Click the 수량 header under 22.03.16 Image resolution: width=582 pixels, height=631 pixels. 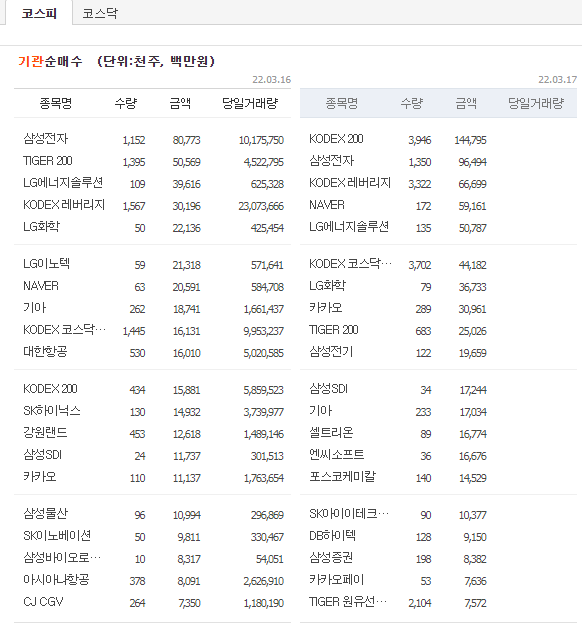pyautogui.click(x=126, y=104)
